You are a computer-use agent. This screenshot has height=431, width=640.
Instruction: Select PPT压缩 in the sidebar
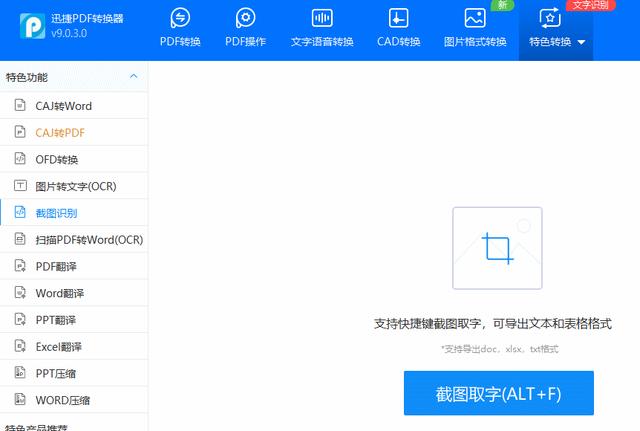74,373
